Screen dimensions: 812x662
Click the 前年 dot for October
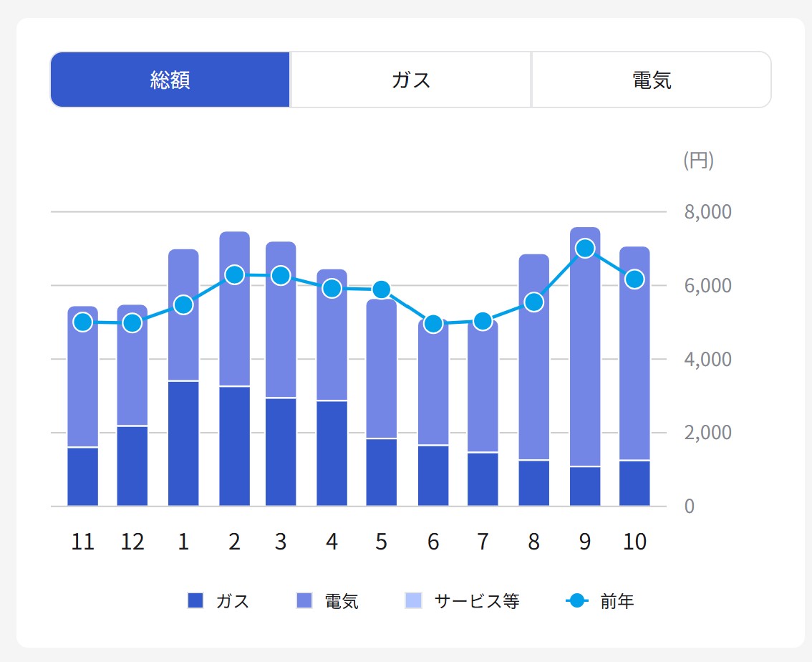point(634,279)
